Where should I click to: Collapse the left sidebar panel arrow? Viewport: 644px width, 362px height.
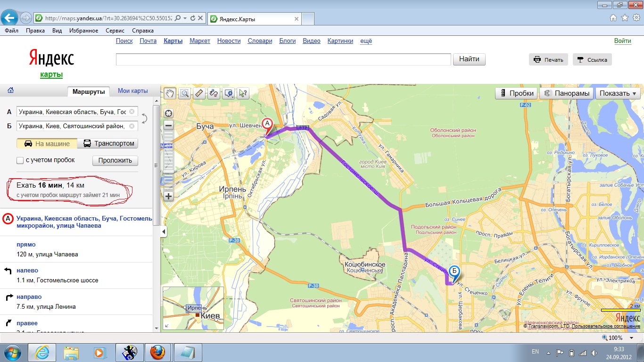pyautogui.click(x=164, y=231)
